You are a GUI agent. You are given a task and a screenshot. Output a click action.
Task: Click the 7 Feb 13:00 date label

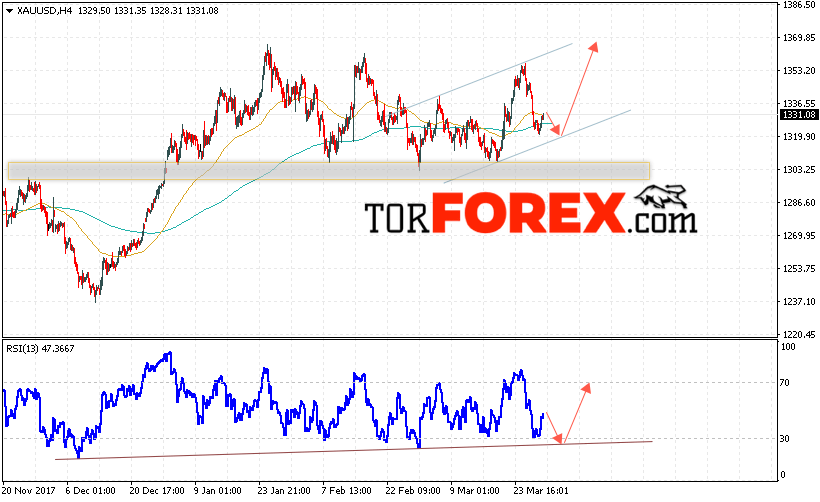(x=346, y=491)
